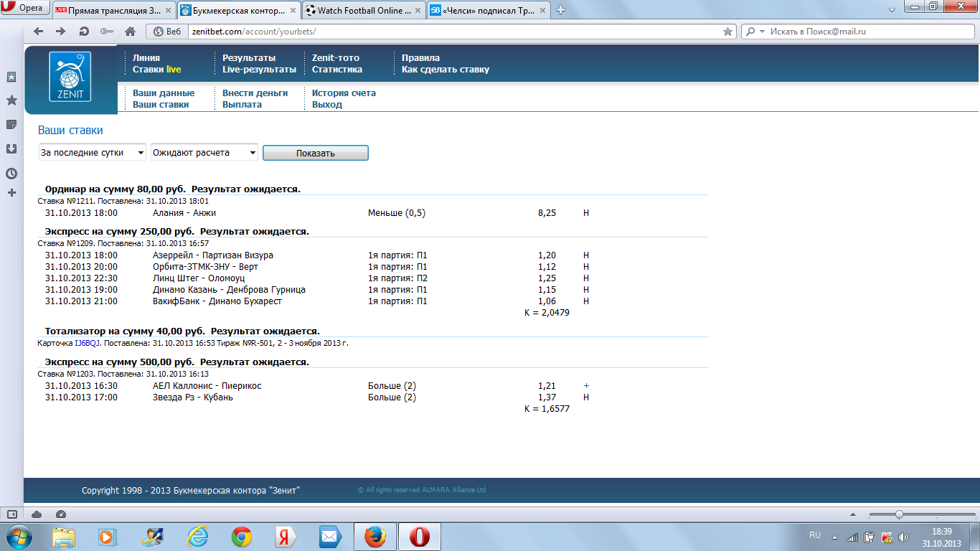Toggle the sidebar panel button in status bar
Image resolution: width=980 pixels, height=551 pixels.
[11, 514]
